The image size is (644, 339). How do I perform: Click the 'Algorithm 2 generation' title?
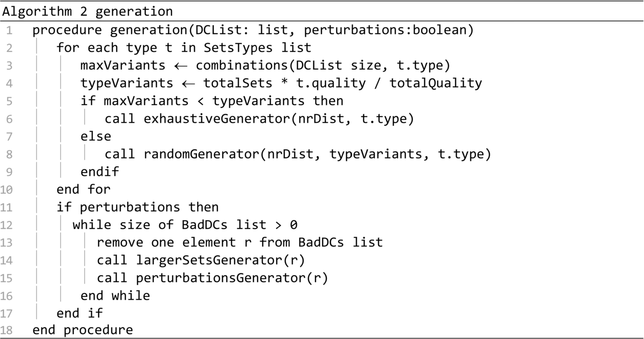click(88, 12)
